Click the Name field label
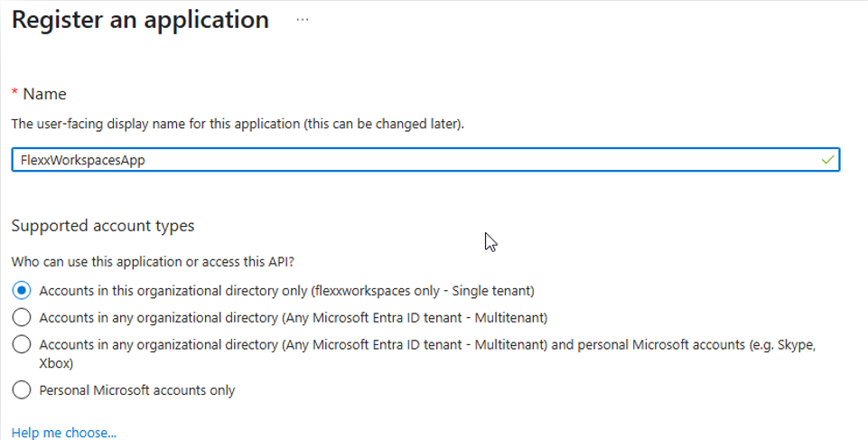The image size is (868, 440). point(44,94)
